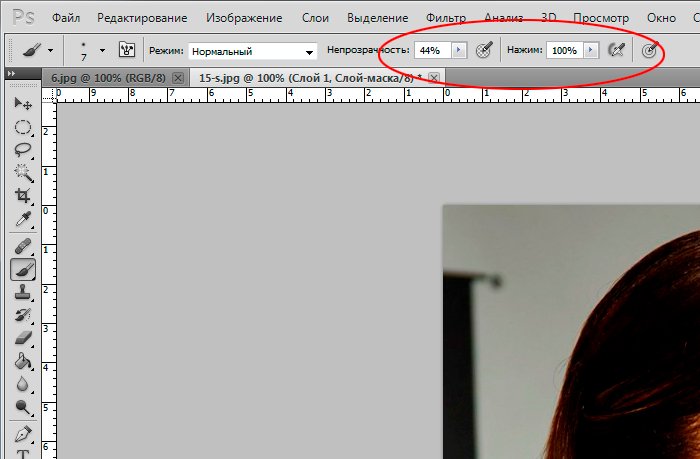Expand the Нажим flow slider arrow
700x459 pixels.
591,50
